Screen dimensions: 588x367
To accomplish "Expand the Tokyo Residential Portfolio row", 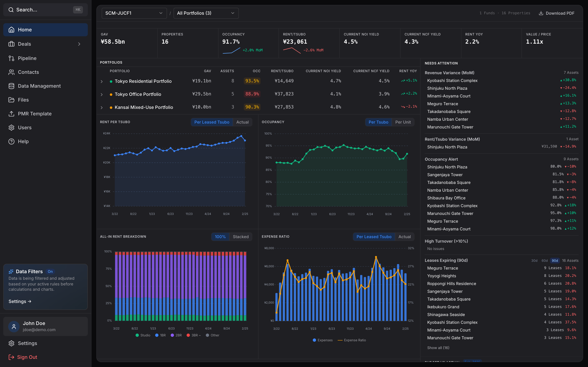I will point(102,81).
